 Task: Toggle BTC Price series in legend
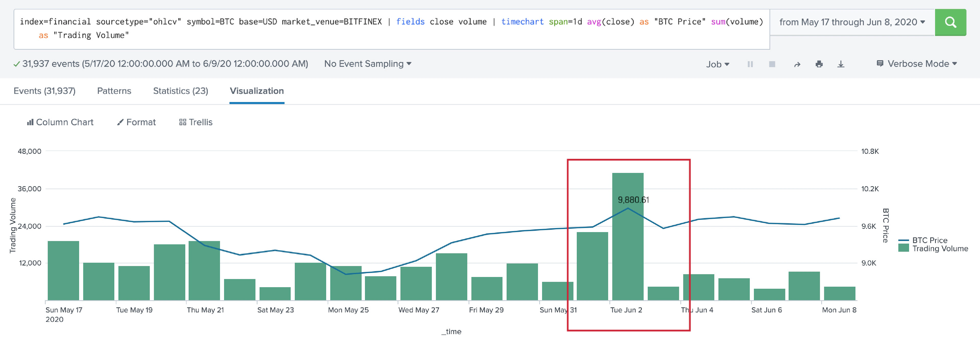(923, 240)
